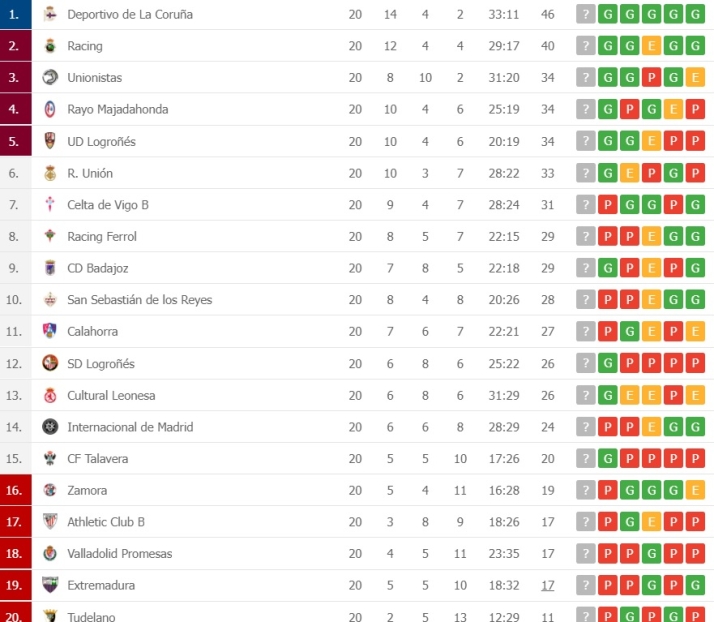Screen dimensions: 714x622
Task: Click Zamora's orange E form badge
Action: [696, 490]
